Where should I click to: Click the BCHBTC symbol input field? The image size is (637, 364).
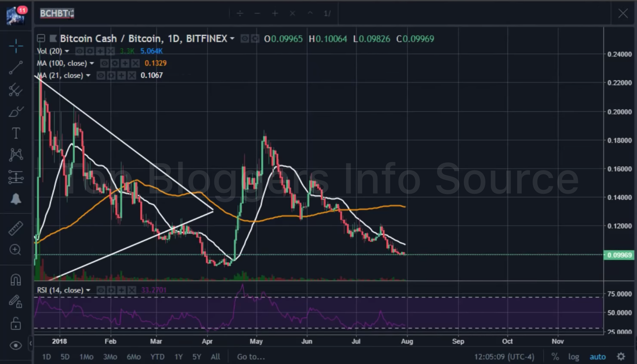(57, 13)
